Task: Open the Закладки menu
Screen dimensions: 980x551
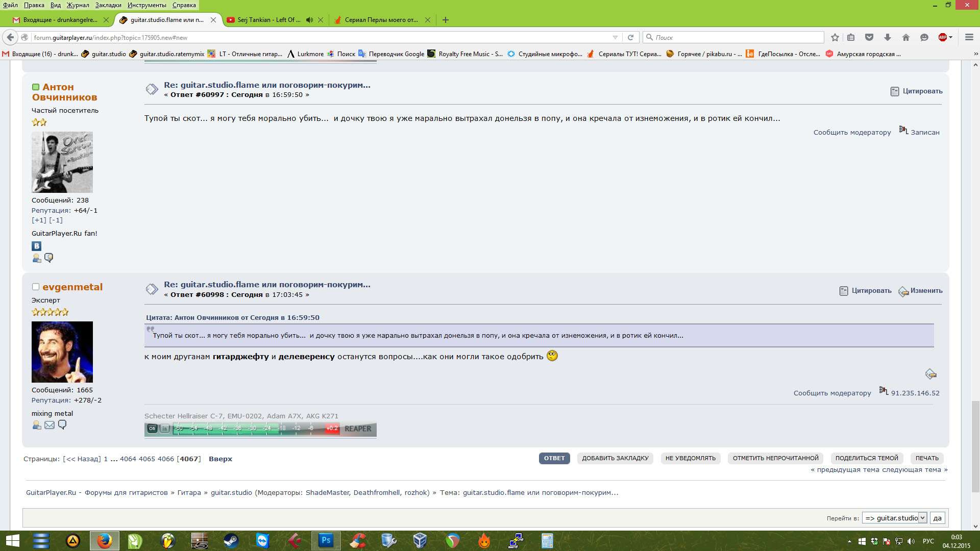Action: 108,5
